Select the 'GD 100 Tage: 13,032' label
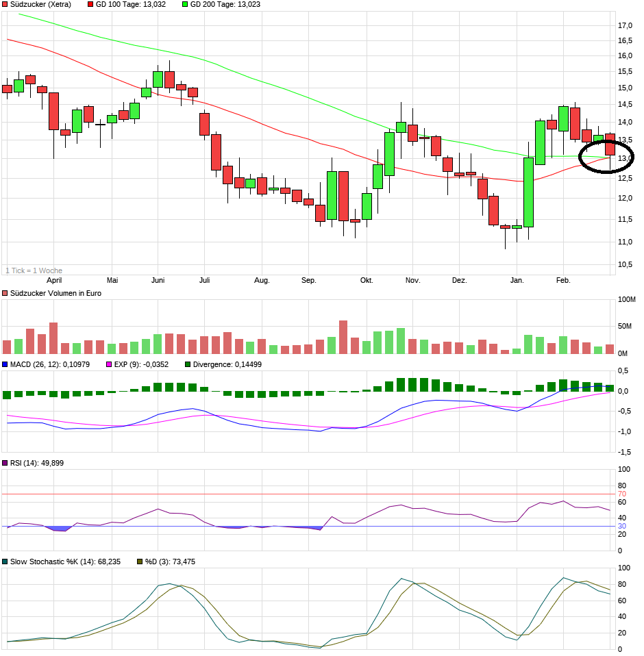The height and width of the screenshot is (656, 644). point(131,4)
